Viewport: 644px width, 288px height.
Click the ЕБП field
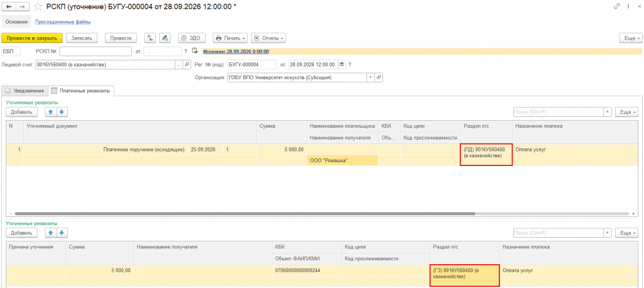pyautogui.click(x=11, y=52)
